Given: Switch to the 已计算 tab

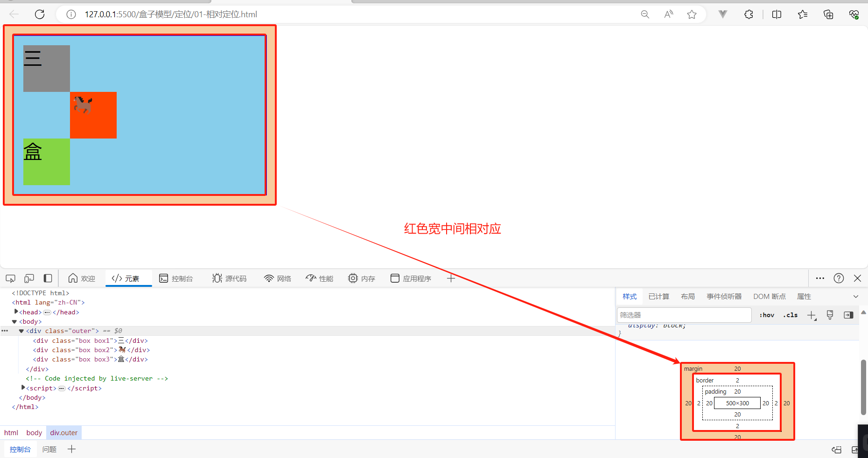Looking at the screenshot, I should point(659,297).
